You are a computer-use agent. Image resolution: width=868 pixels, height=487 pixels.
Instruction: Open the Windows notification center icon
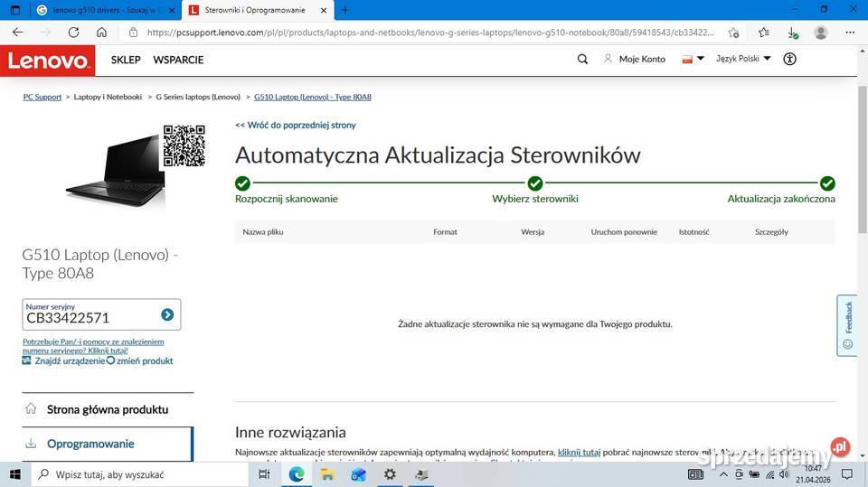click(x=847, y=474)
